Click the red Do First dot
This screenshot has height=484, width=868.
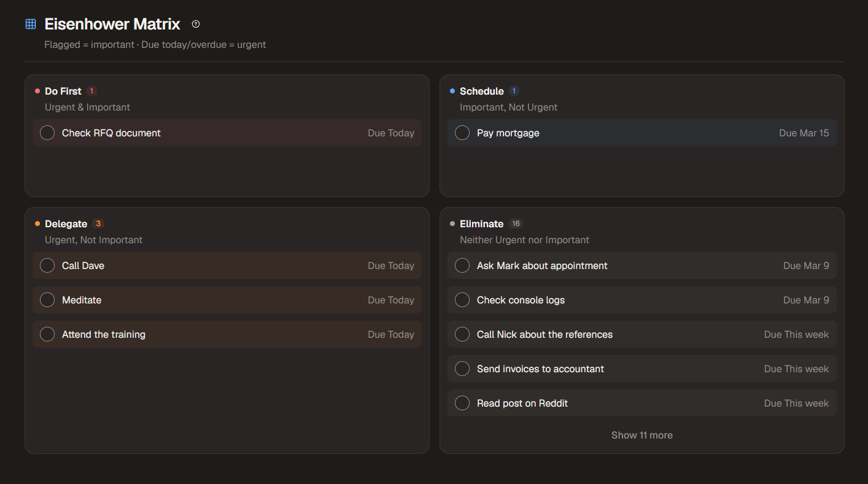click(x=37, y=91)
